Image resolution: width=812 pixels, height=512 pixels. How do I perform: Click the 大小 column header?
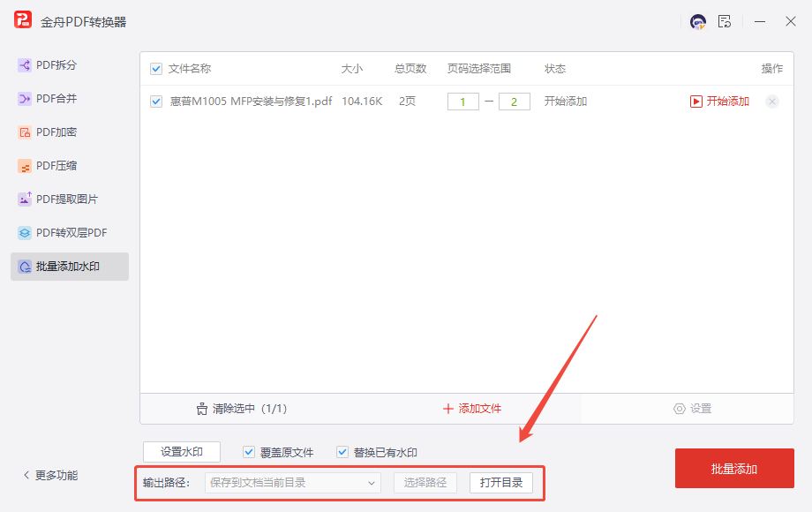(x=352, y=69)
